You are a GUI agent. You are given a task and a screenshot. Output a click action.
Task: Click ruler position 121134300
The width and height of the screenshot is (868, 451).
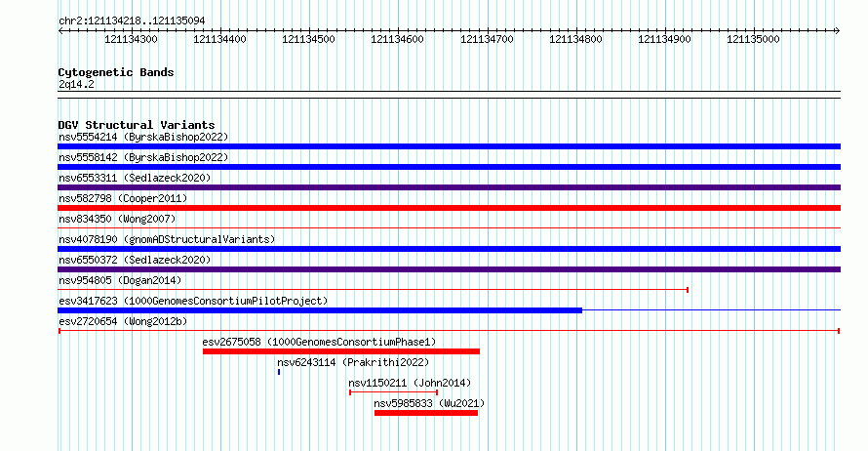coord(131,39)
